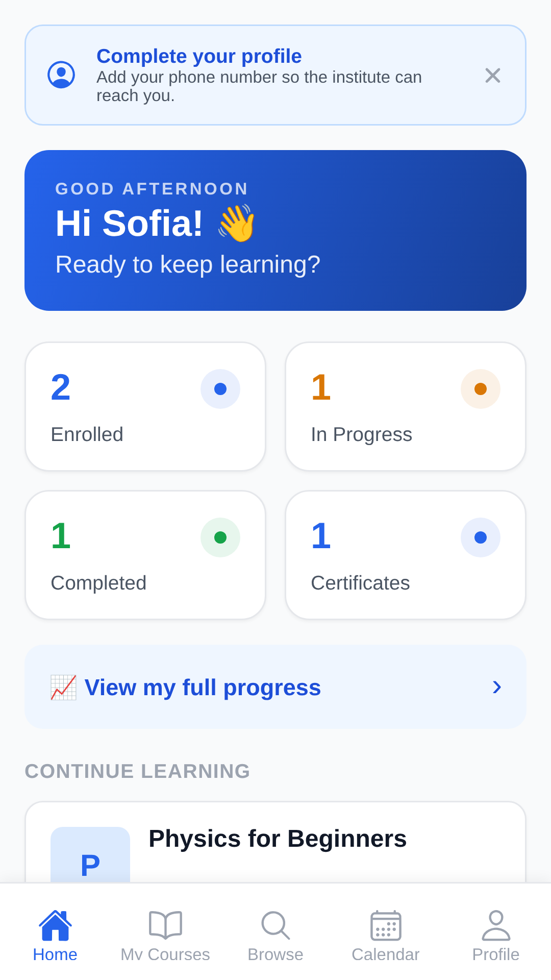Dismiss the Complete your profile banner
The height and width of the screenshot is (980, 551).
click(x=493, y=76)
